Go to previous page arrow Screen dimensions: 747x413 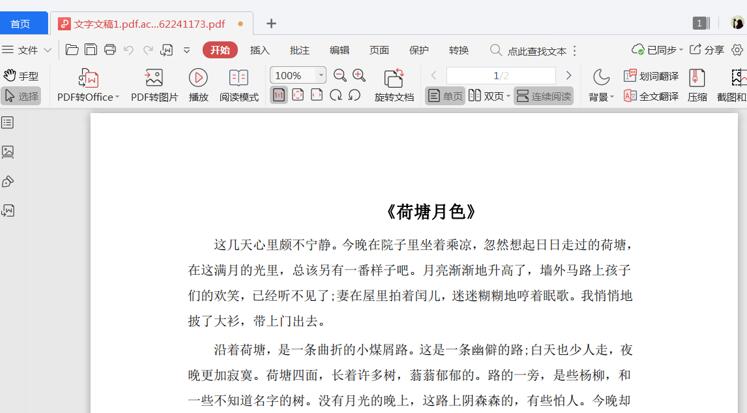click(x=434, y=75)
